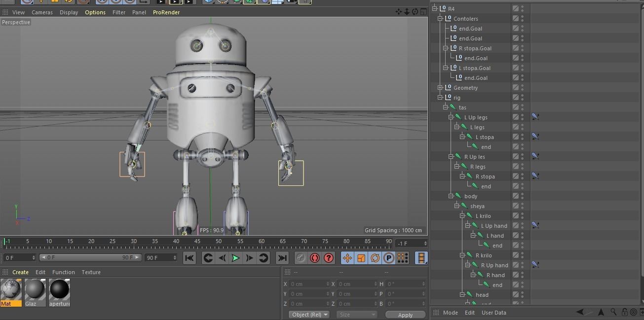This screenshot has width=644, height=320.
Task: Step back one frame
Action: [222, 258]
